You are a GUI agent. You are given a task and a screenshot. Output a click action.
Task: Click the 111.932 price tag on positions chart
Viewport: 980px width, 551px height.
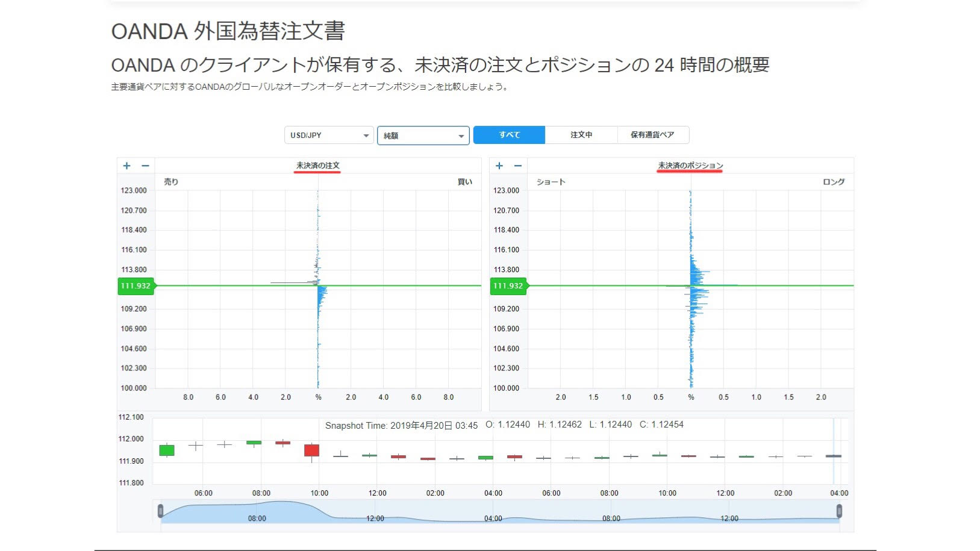[508, 286]
